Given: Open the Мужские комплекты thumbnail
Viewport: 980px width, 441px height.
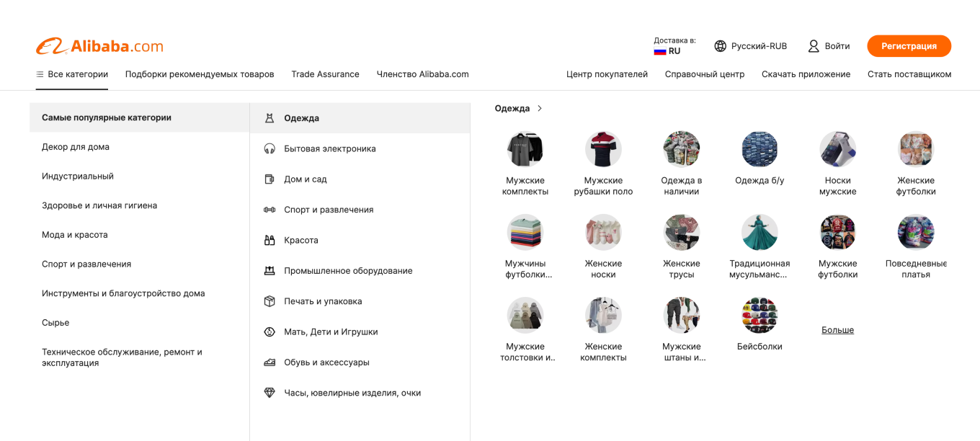Looking at the screenshot, I should [x=525, y=148].
